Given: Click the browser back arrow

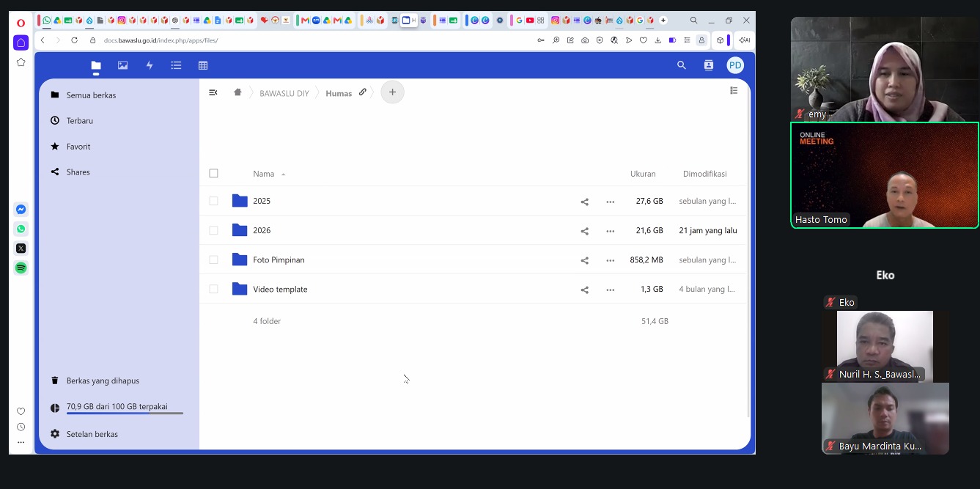Looking at the screenshot, I should [x=43, y=40].
